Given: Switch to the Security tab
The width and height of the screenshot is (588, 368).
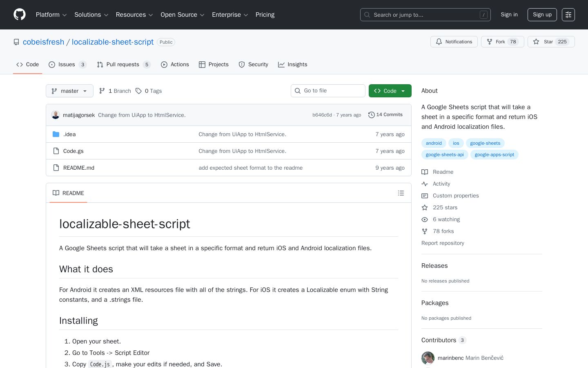Looking at the screenshot, I should pos(253,65).
